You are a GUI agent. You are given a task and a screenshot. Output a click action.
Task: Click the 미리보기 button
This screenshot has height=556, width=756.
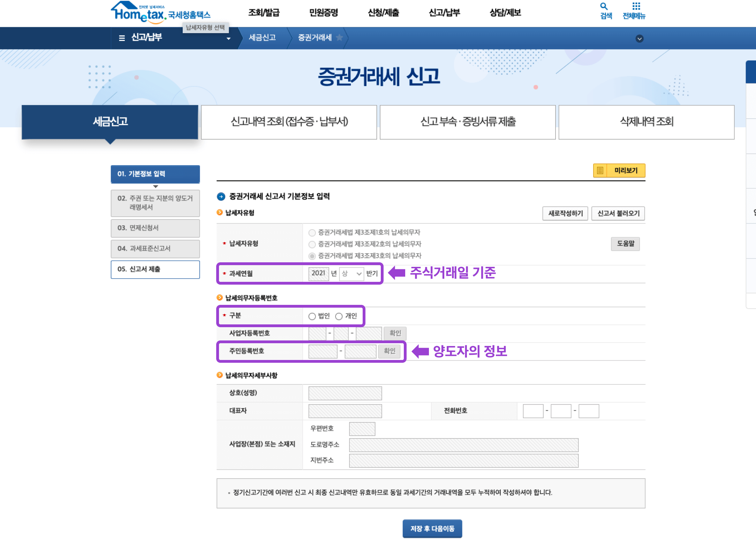coord(619,171)
